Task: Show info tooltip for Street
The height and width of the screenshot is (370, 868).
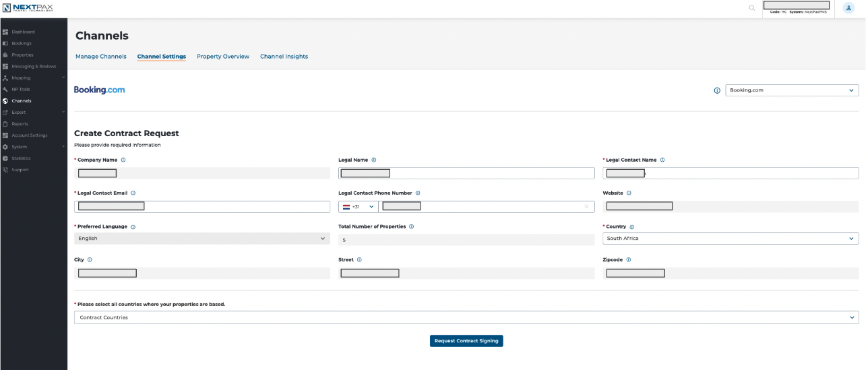Action: click(359, 259)
